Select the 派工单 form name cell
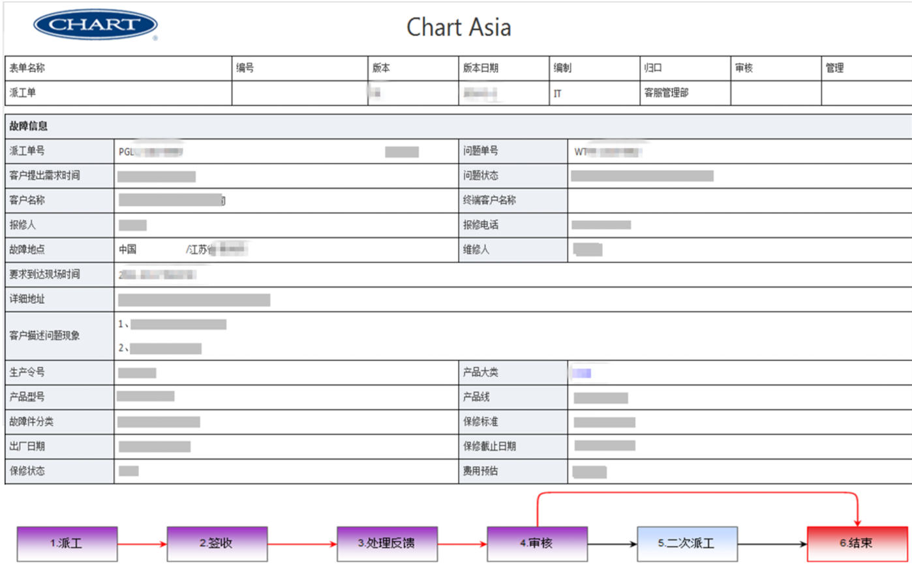The height and width of the screenshot is (588, 912). (x=118, y=93)
